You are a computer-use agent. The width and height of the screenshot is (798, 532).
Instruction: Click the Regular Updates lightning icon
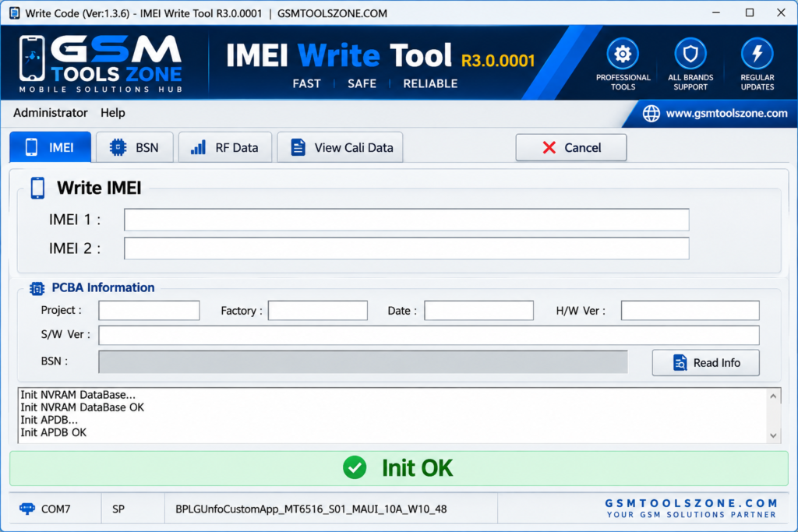click(757, 54)
